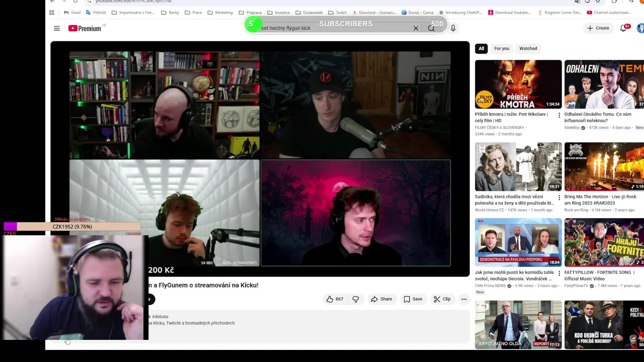Image resolution: width=644 pixels, height=362 pixels.
Task: Like the video with thumbs-up 867
Action: (x=335, y=299)
